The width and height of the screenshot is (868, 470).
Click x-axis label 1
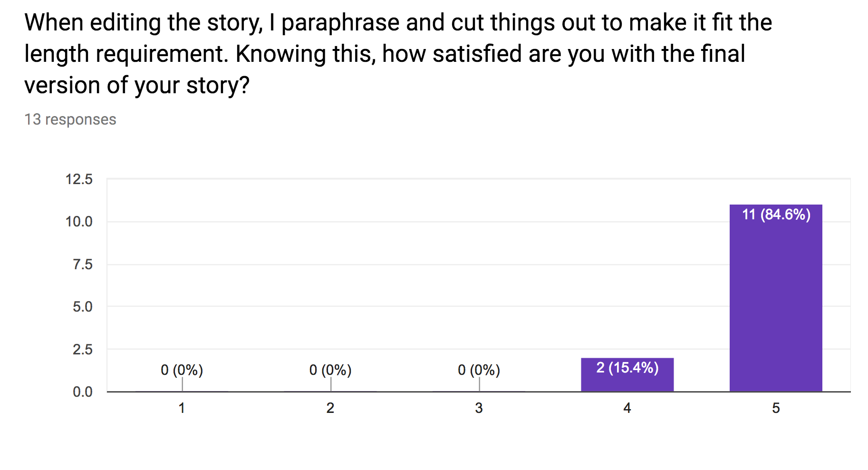click(182, 408)
